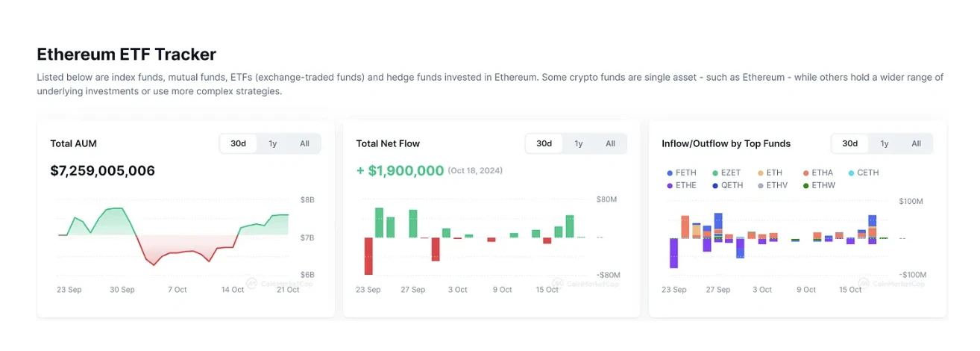Show All time range for Total AUM

click(x=304, y=143)
